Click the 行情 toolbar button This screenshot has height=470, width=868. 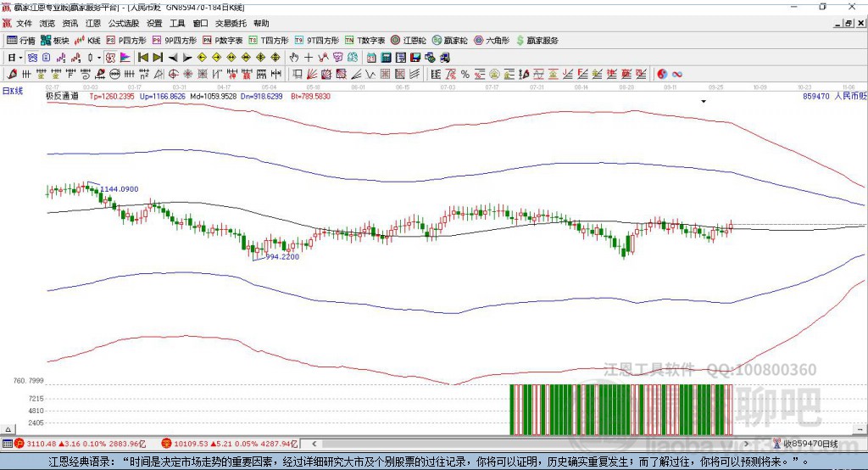22,41
